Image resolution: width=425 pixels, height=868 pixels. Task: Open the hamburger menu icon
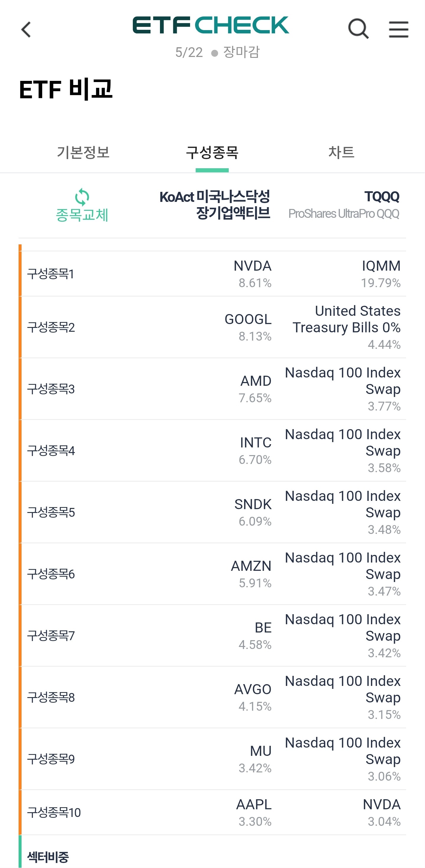399,29
